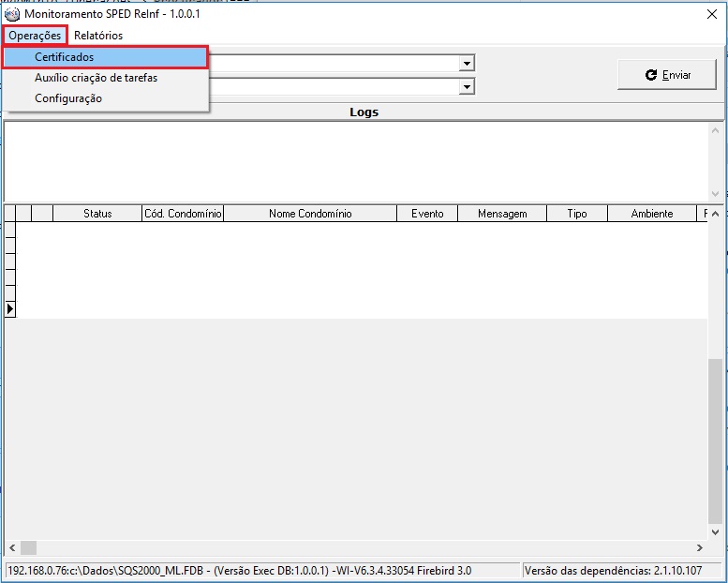This screenshot has width=728, height=583.
Task: Click the Nome Condomínio column header
Action: tap(310, 214)
